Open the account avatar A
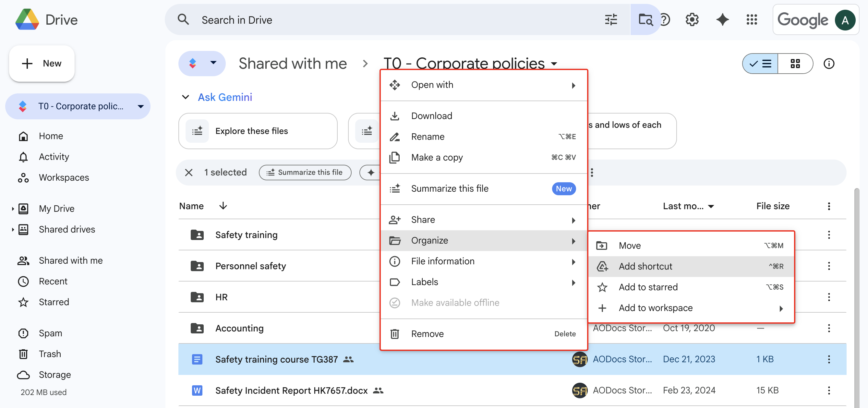The width and height of the screenshot is (868, 408). (845, 20)
